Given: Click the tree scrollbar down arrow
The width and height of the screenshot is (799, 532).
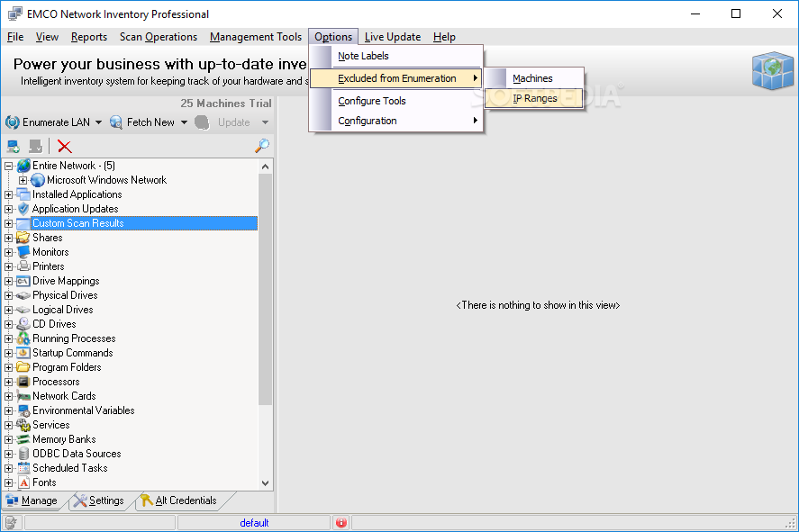Looking at the screenshot, I should (265, 483).
